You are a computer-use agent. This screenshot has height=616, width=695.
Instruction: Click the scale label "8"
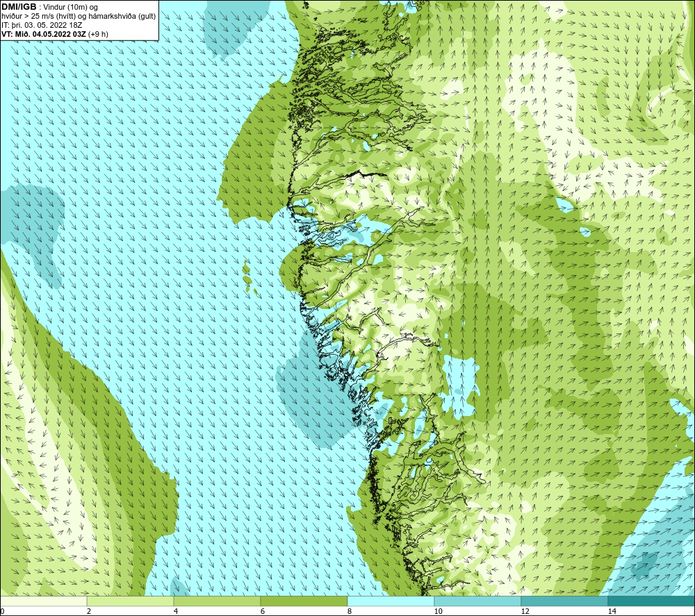[x=350, y=611]
